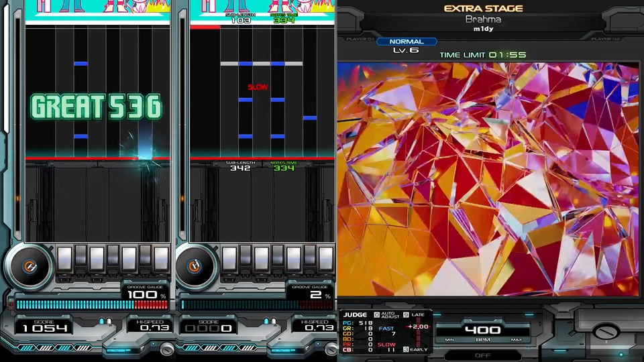Click the 400 BPM display
This screenshot has height=362, width=644.
pyautogui.click(x=482, y=330)
